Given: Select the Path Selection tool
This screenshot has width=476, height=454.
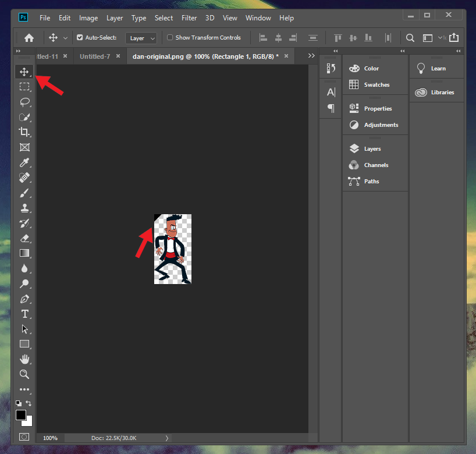Looking at the screenshot, I should coord(24,329).
